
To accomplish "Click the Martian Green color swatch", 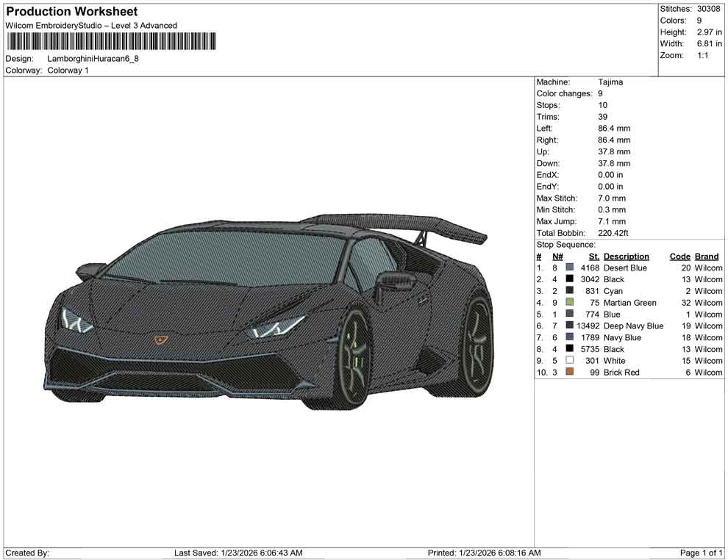I will [x=569, y=303].
